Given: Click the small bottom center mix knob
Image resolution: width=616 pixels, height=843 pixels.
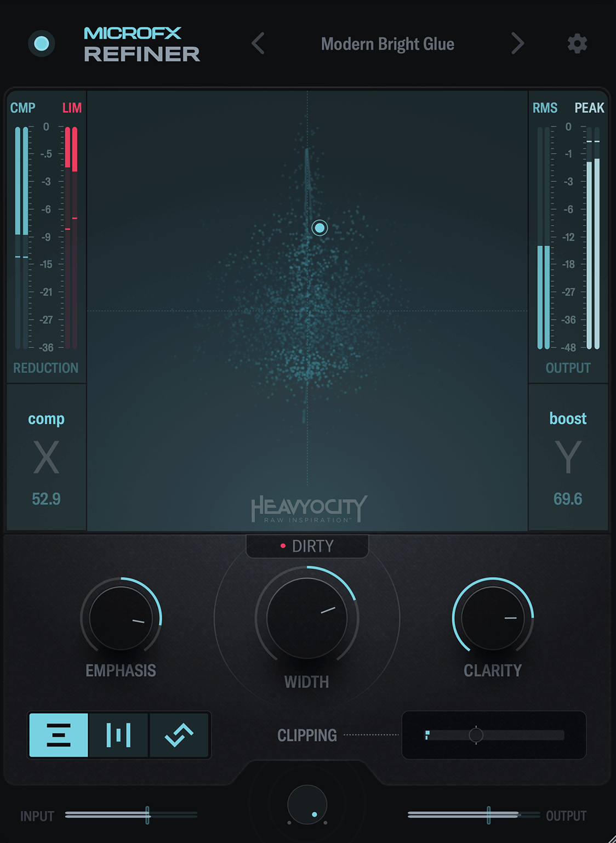Looking at the screenshot, I should 307,805.
